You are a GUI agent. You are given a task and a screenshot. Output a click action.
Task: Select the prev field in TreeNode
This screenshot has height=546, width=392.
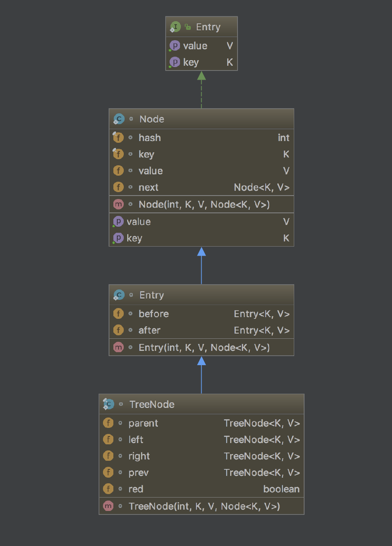138,473
